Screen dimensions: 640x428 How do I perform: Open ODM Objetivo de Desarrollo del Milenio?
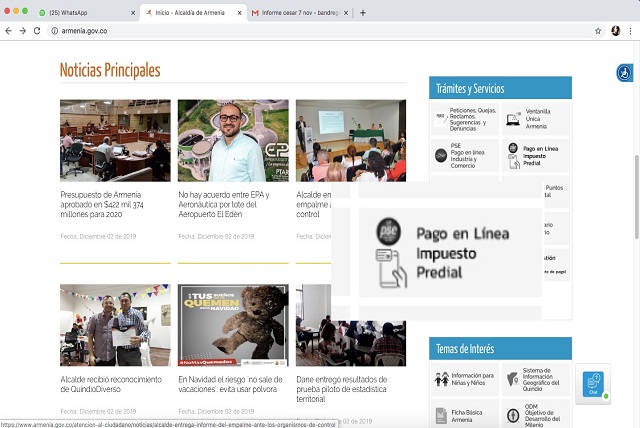536,415
